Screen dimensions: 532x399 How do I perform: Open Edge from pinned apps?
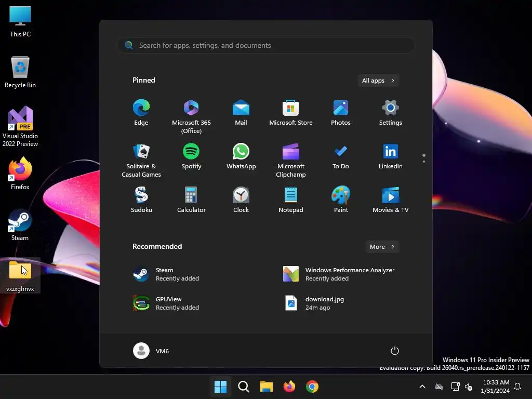coord(141,113)
